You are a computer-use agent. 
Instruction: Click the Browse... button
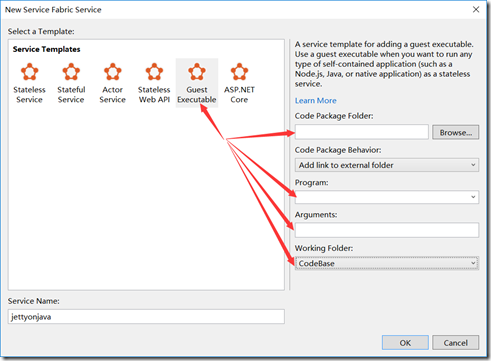pos(455,132)
